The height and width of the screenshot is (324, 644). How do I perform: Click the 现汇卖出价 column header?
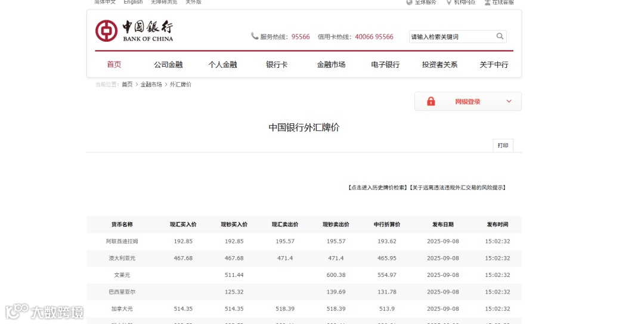point(285,225)
